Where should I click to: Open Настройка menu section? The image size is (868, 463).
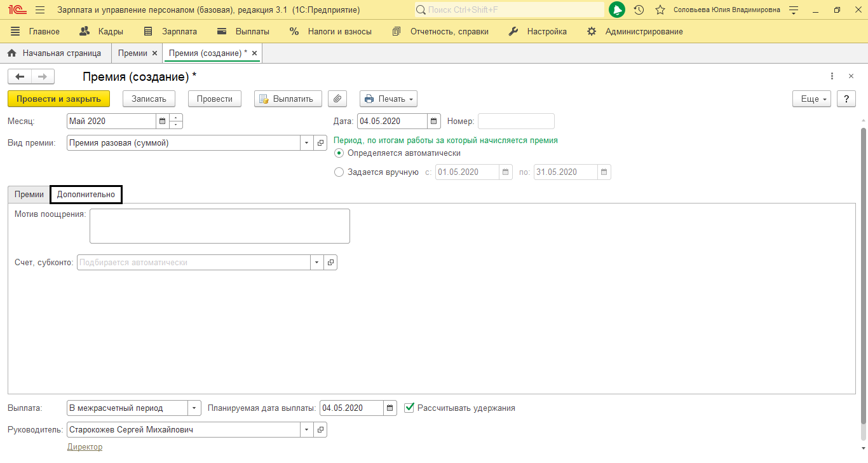click(x=538, y=31)
